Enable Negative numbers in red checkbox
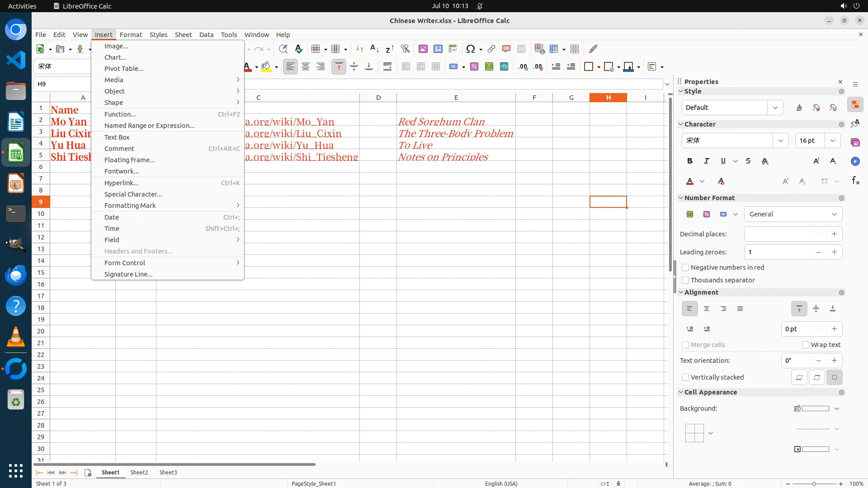The image size is (868, 488). pyautogui.click(x=685, y=267)
